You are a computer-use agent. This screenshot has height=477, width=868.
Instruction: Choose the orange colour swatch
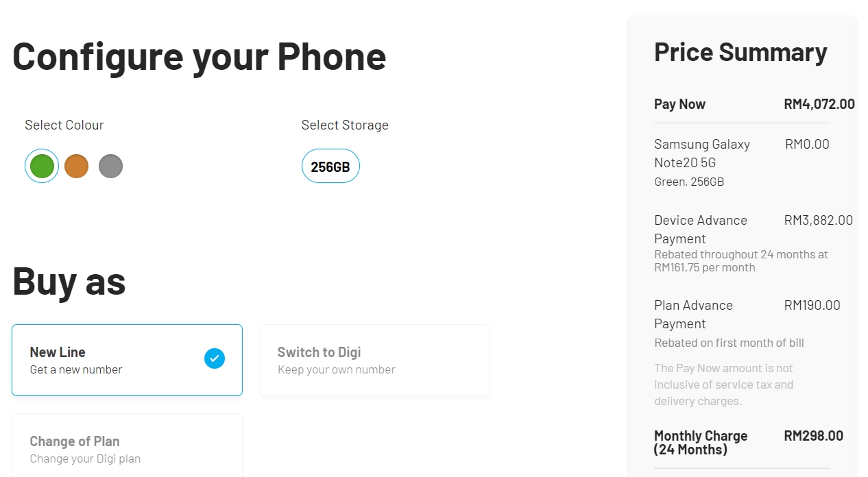(76, 166)
